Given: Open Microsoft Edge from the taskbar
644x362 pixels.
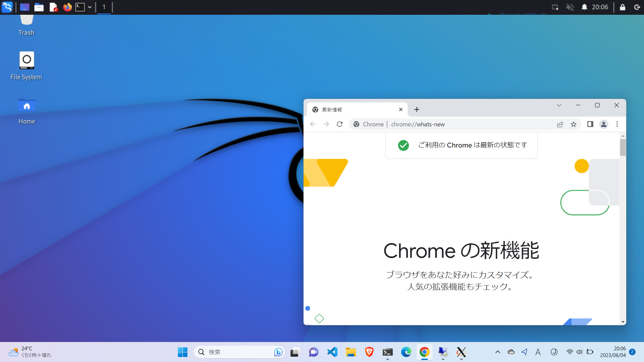Looking at the screenshot, I should (x=406, y=352).
